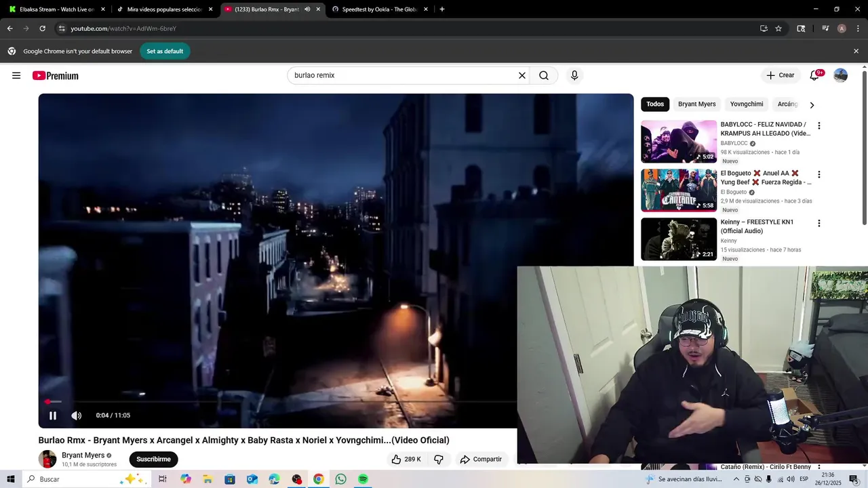
Task: Open options menu for BABYLOCC video
Action: [818, 126]
